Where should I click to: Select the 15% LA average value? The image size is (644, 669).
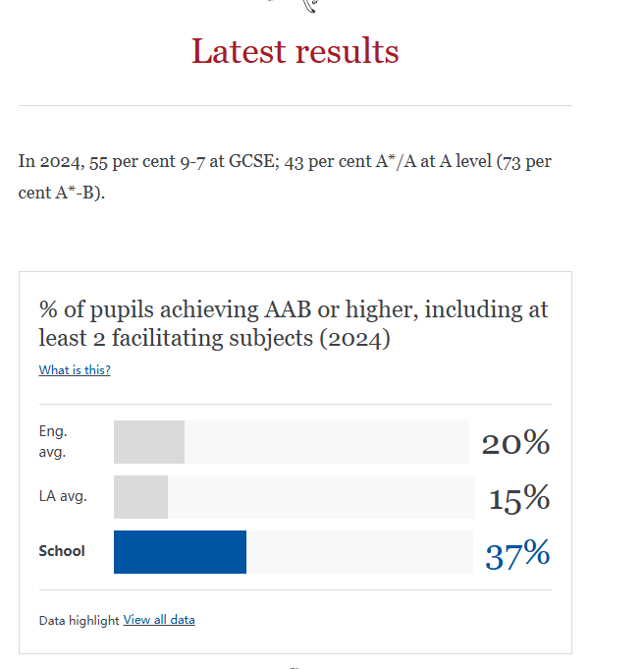click(519, 498)
